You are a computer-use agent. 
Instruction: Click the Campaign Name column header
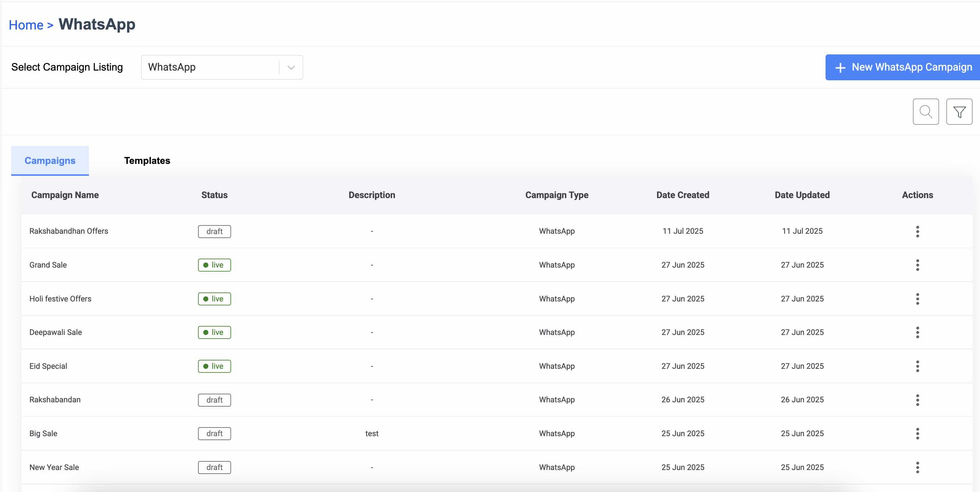coord(65,195)
